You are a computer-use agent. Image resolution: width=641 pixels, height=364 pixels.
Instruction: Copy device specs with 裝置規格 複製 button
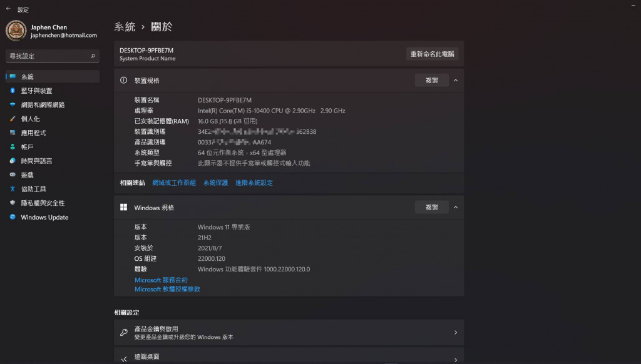(x=432, y=81)
